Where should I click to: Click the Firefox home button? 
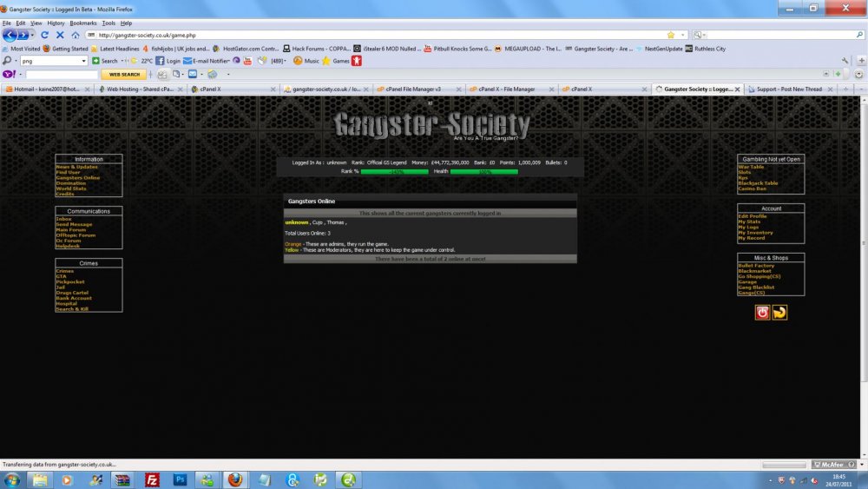point(76,35)
